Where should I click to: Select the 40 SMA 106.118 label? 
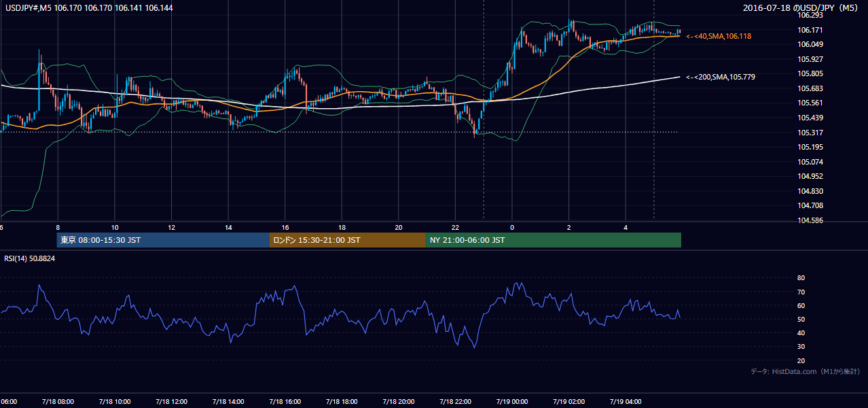719,36
